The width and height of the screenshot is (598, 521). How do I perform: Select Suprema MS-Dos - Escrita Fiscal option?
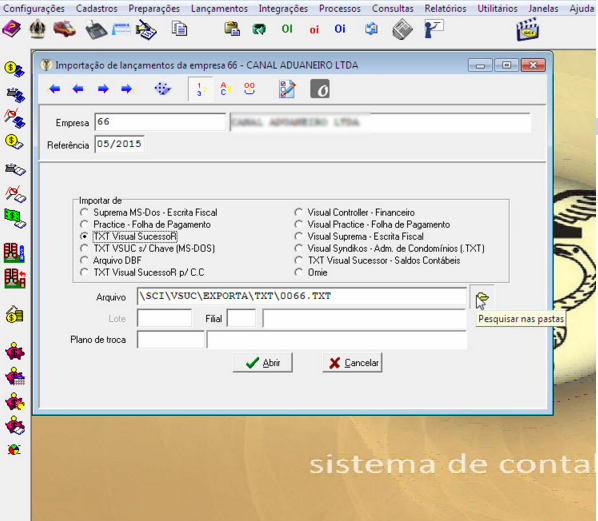pos(148,212)
